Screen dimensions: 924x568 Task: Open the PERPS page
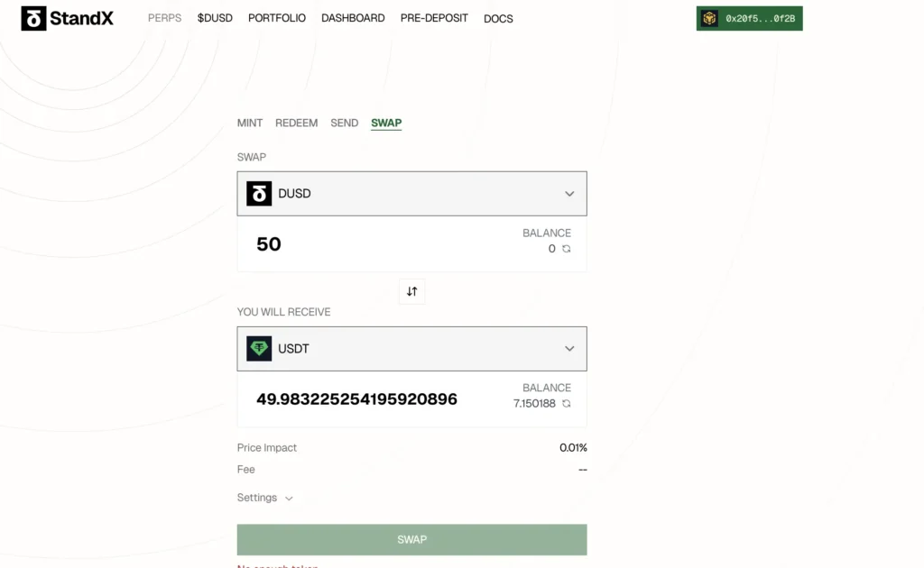click(x=164, y=18)
